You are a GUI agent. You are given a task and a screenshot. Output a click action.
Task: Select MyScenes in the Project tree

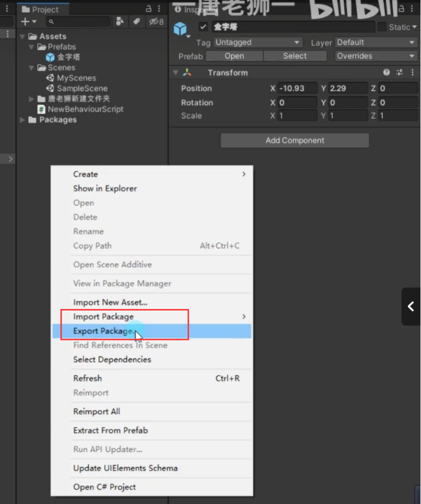tap(76, 78)
